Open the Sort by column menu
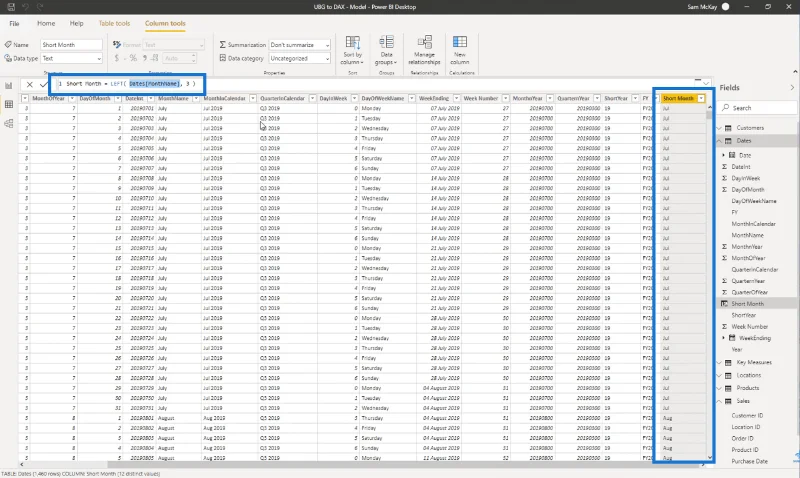The image size is (800, 478). point(353,50)
